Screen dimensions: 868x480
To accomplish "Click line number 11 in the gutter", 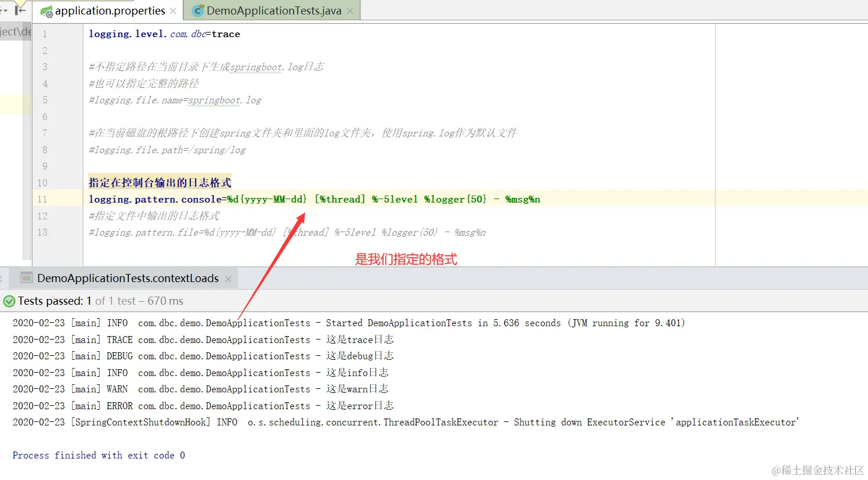I will (x=42, y=199).
